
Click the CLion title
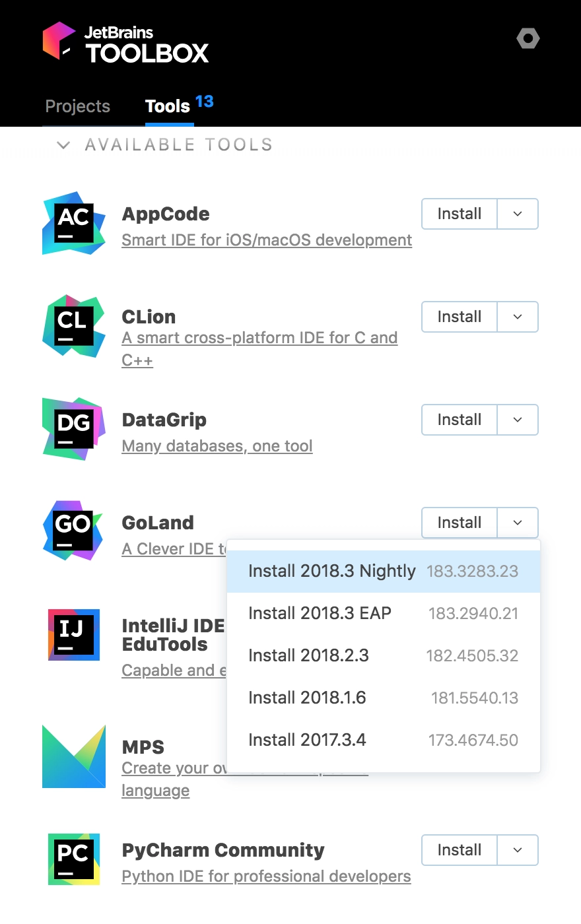click(149, 317)
